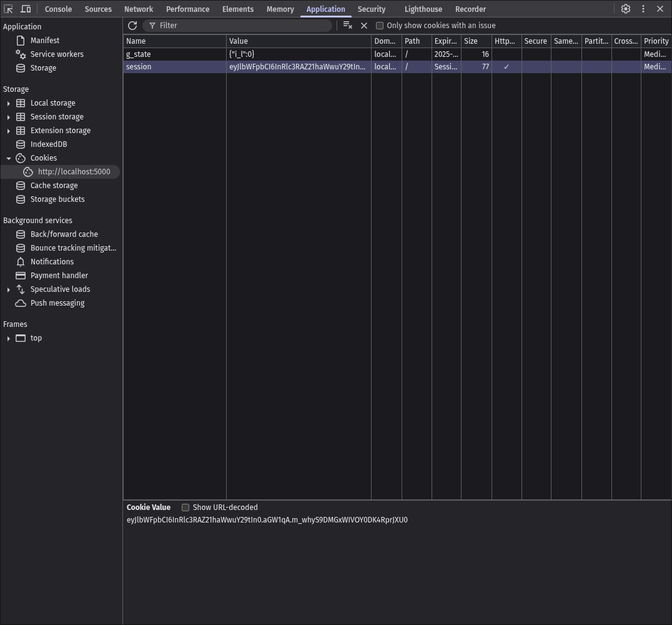Viewport: 672px width, 625px height.
Task: Switch to the Memory tab
Action: pyautogui.click(x=280, y=9)
